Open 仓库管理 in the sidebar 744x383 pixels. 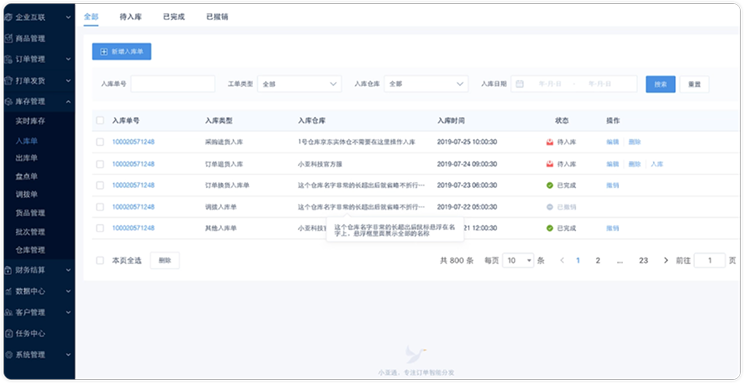30,250
